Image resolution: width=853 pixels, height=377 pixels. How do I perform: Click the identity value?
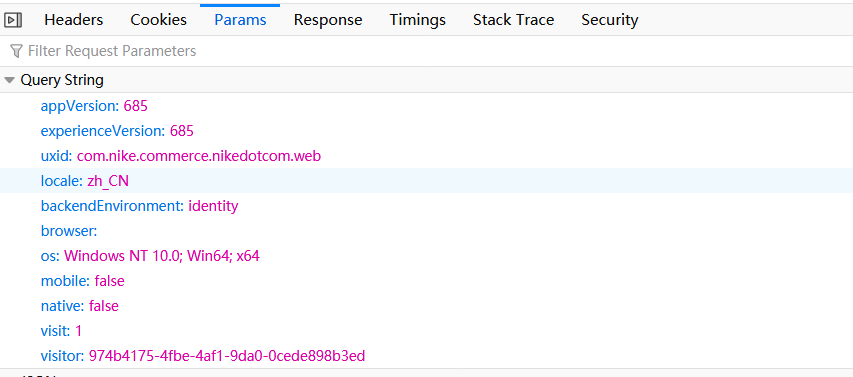[x=213, y=206]
